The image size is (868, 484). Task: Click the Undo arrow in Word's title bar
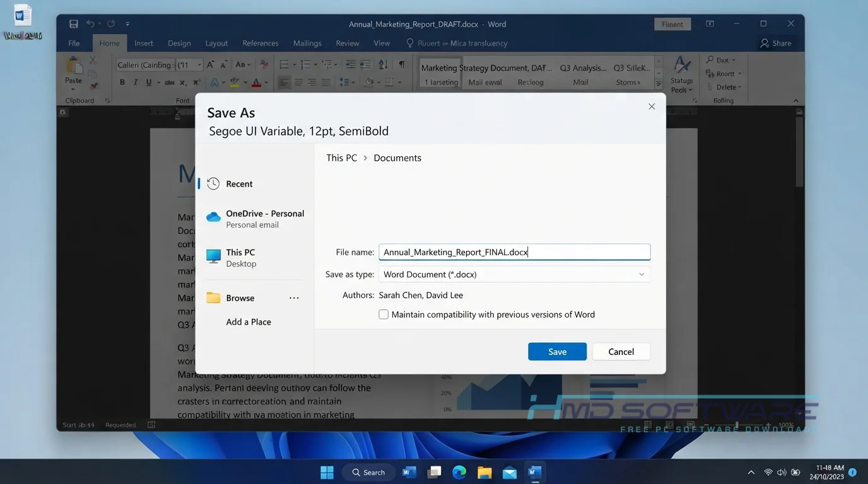(x=90, y=24)
